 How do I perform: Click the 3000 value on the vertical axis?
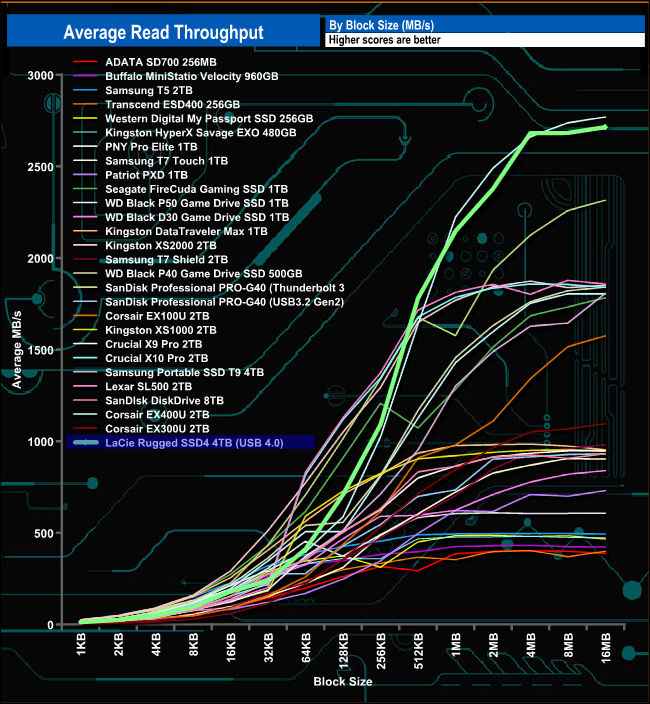[40, 75]
